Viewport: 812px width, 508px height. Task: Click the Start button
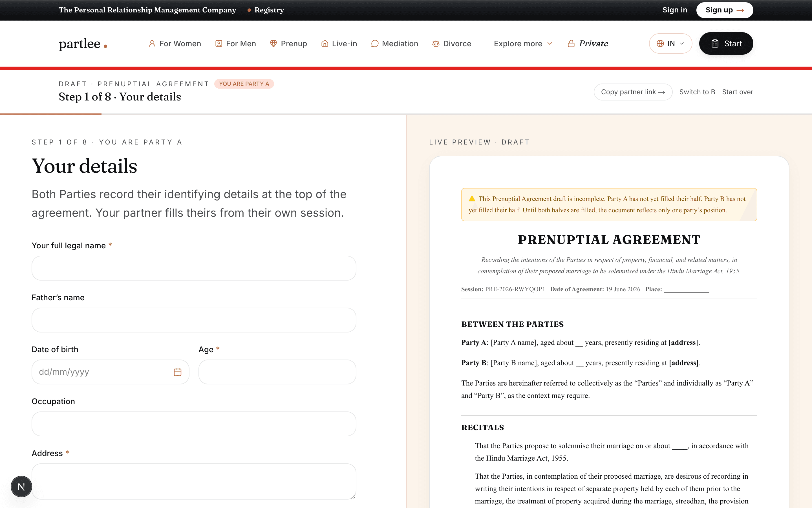726,44
